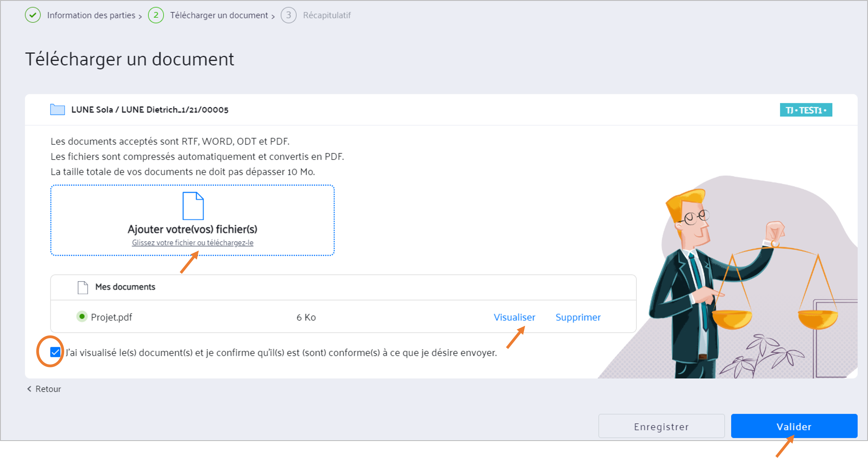Click the file icon in upload drop zone

pyautogui.click(x=193, y=206)
